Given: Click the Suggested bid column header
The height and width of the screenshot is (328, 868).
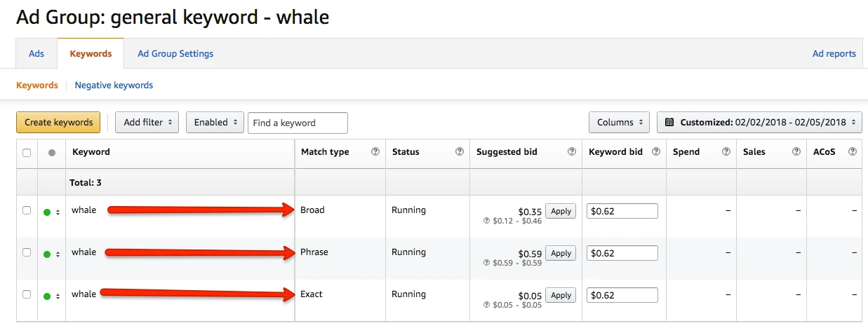Looking at the screenshot, I should [507, 151].
